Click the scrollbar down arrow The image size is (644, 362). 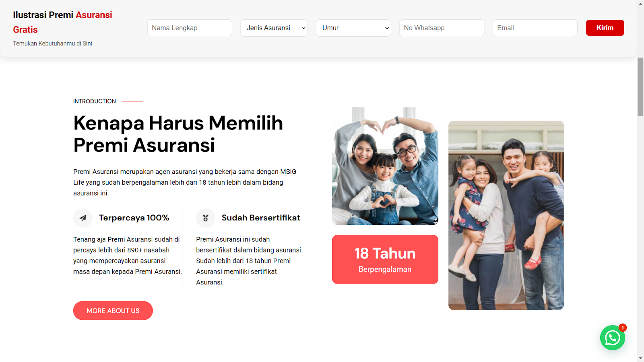point(640,358)
